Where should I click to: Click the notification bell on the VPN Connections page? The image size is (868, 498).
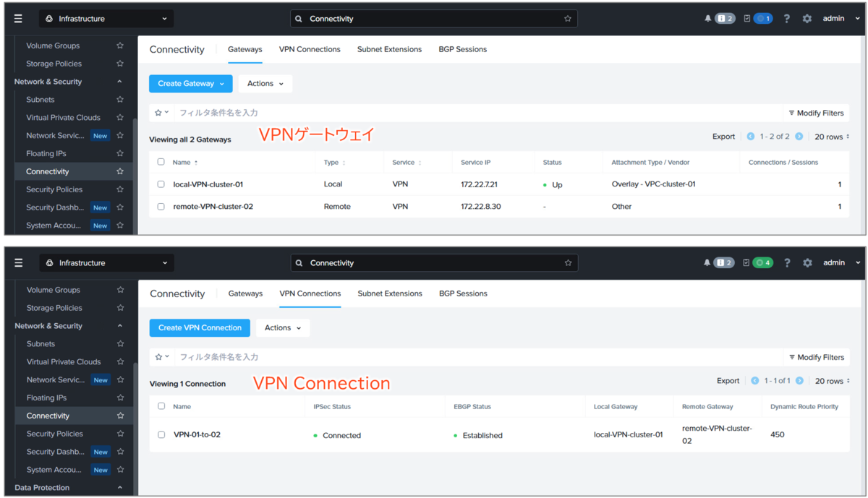click(707, 263)
